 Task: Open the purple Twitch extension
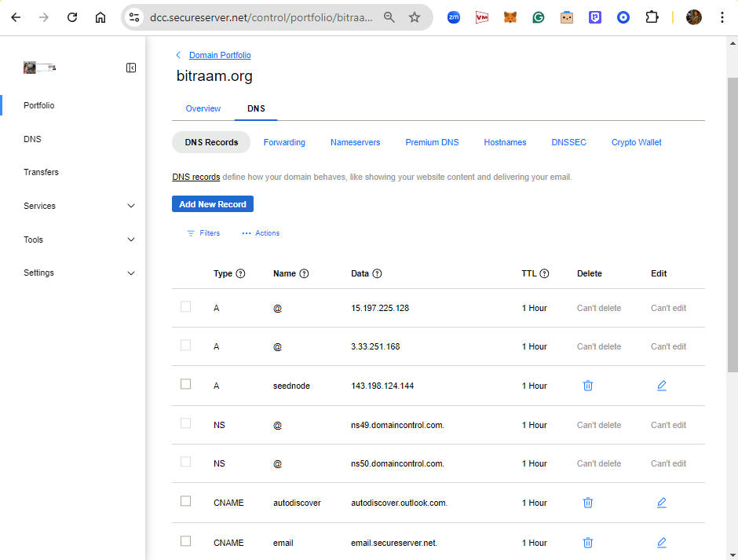(x=595, y=17)
